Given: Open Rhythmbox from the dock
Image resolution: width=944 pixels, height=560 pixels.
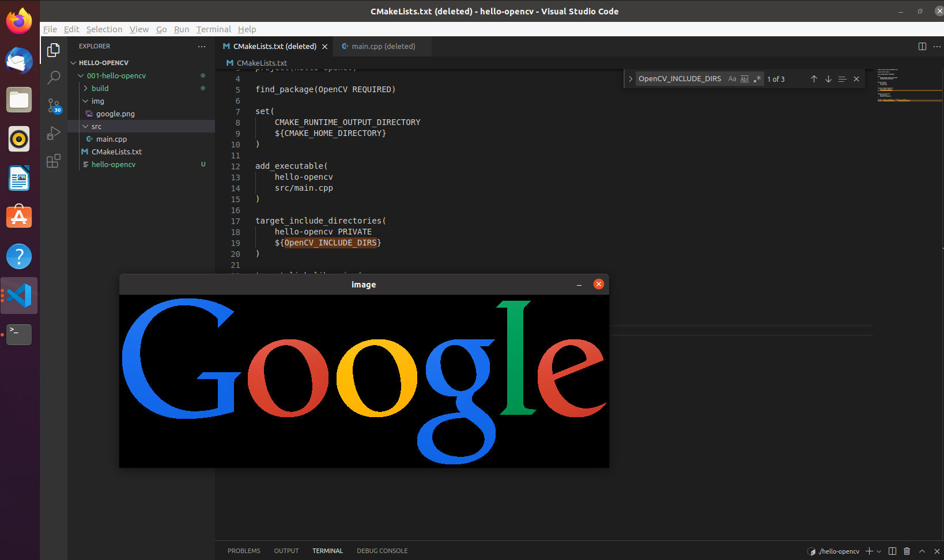Looking at the screenshot, I should (19, 139).
